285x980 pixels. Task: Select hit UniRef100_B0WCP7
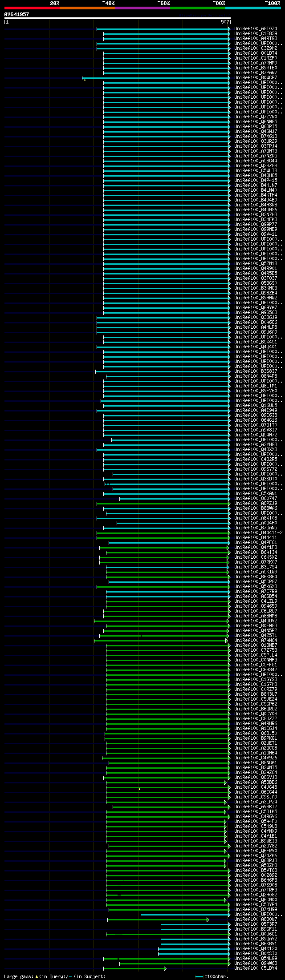click(256, 78)
